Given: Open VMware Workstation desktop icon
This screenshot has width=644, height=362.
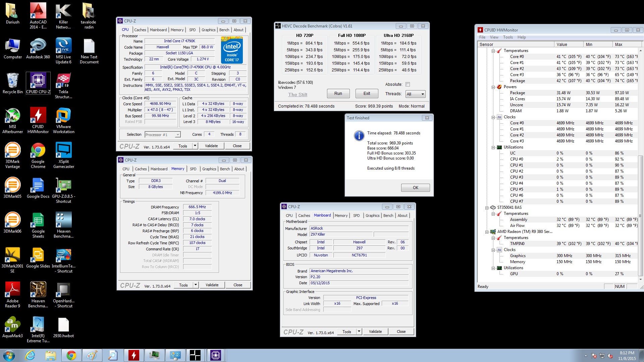Looking at the screenshot, I should click(x=63, y=121).
